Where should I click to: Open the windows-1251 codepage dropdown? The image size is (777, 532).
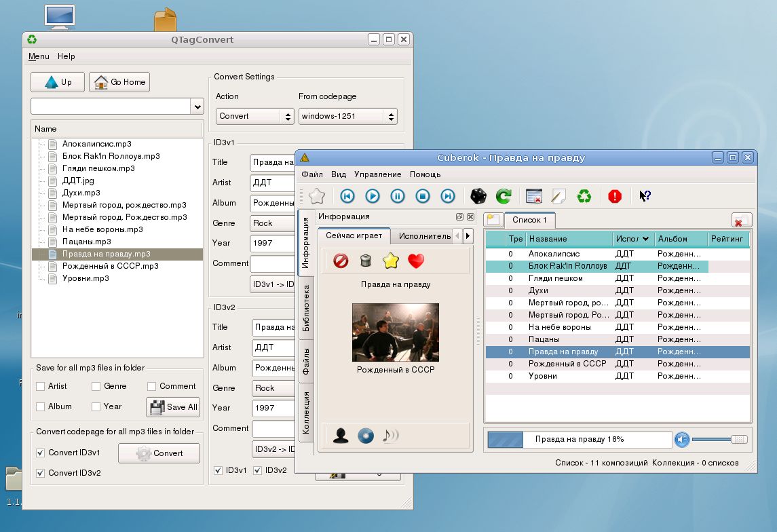pyautogui.click(x=347, y=117)
